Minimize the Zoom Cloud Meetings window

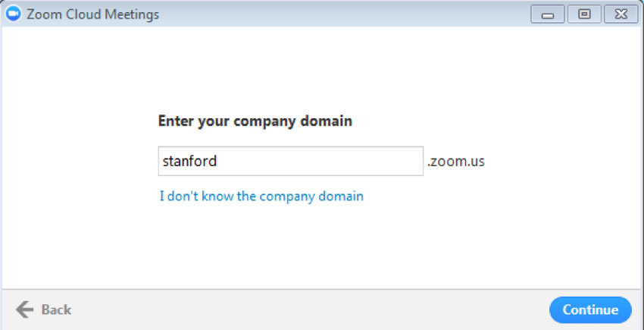(548, 14)
